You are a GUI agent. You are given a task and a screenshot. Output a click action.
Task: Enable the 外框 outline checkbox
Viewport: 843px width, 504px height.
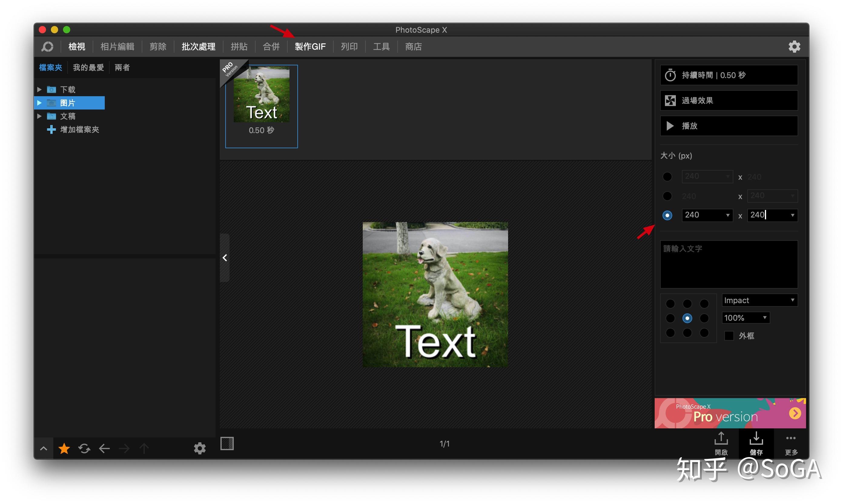point(729,336)
